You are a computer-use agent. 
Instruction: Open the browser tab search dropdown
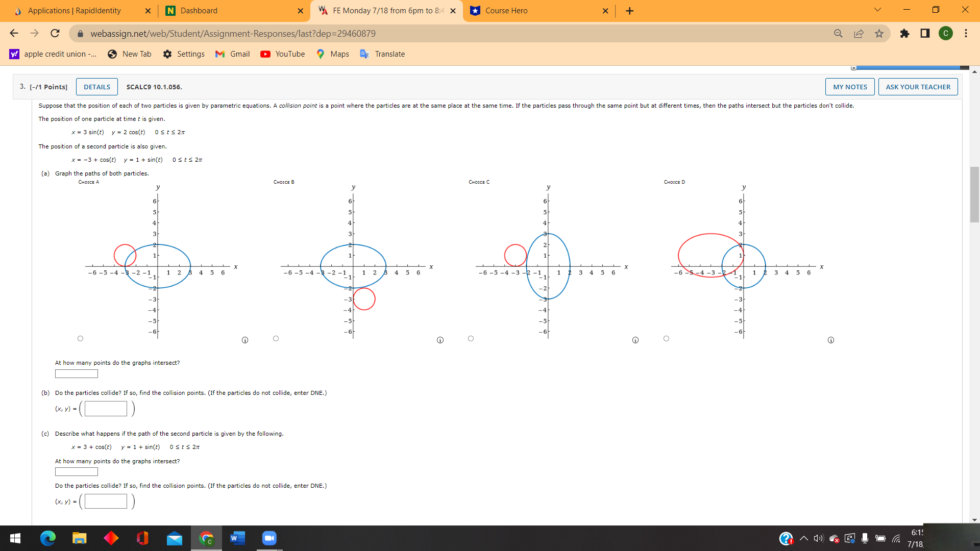[877, 9]
